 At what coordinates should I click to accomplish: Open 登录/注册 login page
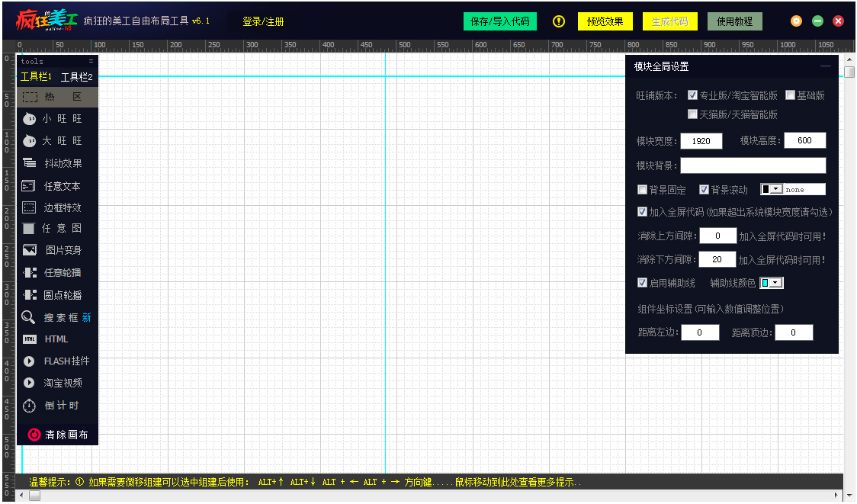click(x=263, y=21)
